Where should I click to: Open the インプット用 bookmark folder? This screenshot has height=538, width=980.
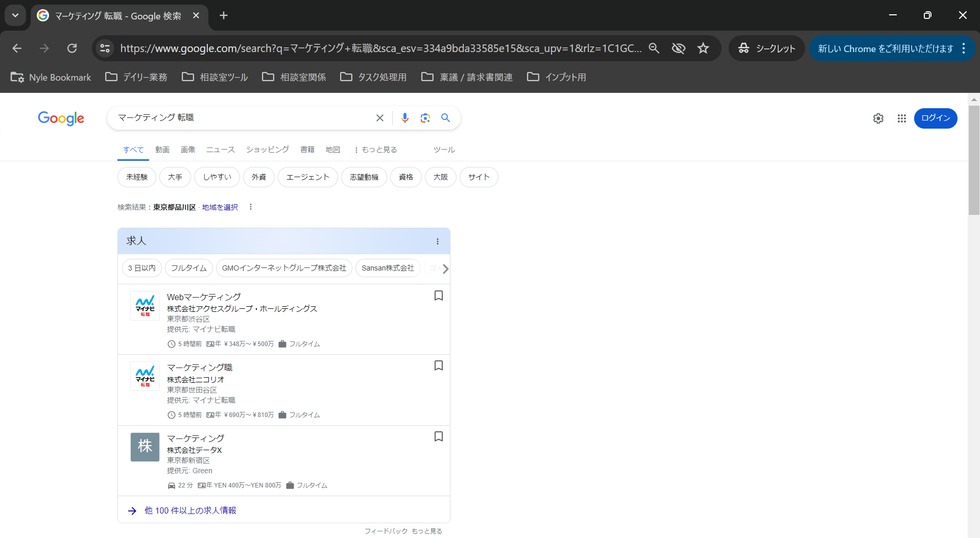(557, 77)
